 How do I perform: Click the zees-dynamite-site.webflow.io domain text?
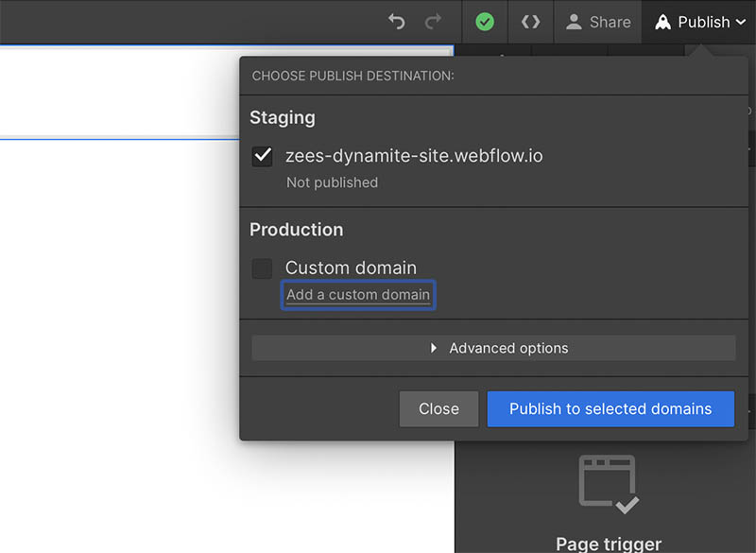pos(414,156)
